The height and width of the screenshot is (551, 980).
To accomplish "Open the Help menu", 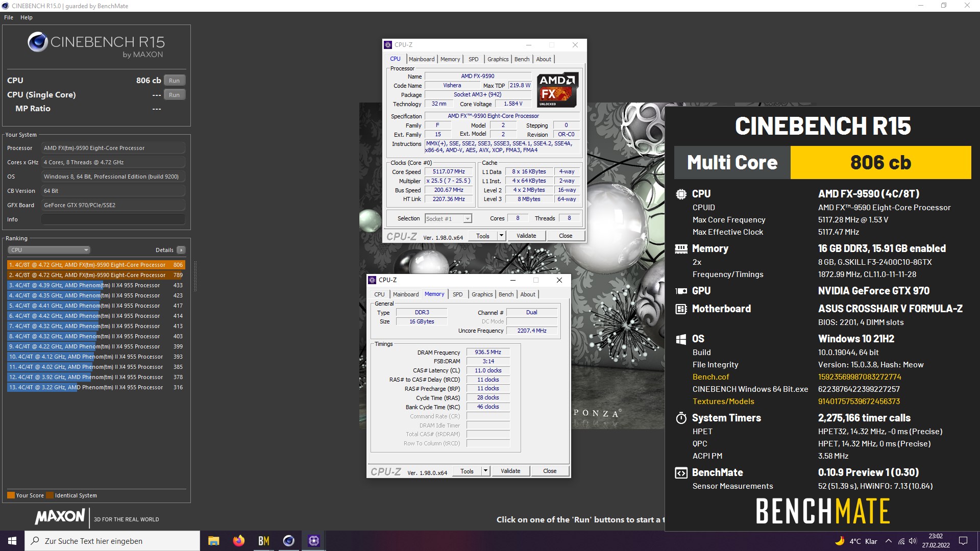I will tap(27, 17).
